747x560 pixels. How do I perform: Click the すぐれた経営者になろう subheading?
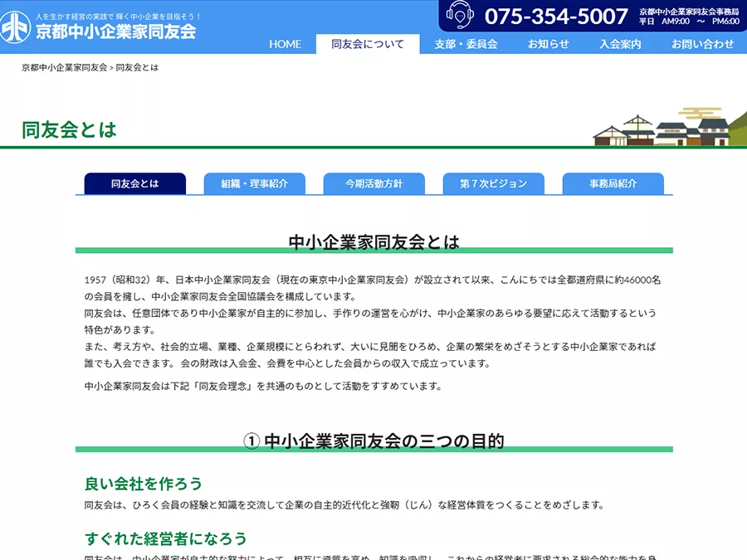pos(166,538)
